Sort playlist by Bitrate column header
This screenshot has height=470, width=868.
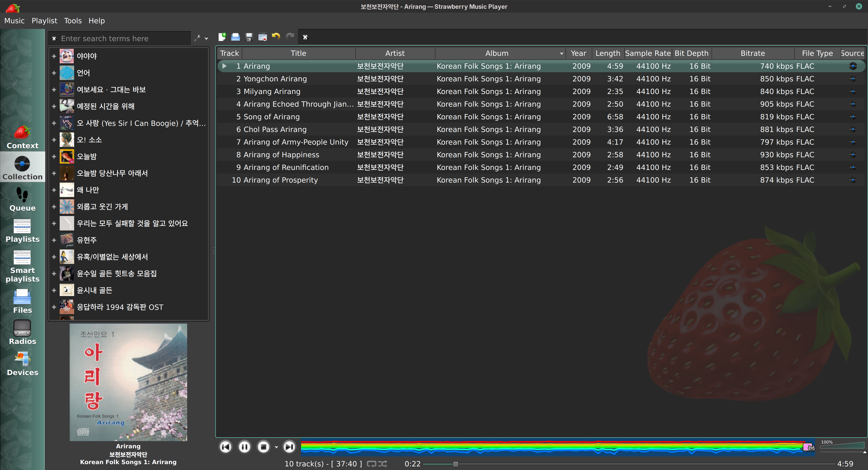click(x=753, y=53)
